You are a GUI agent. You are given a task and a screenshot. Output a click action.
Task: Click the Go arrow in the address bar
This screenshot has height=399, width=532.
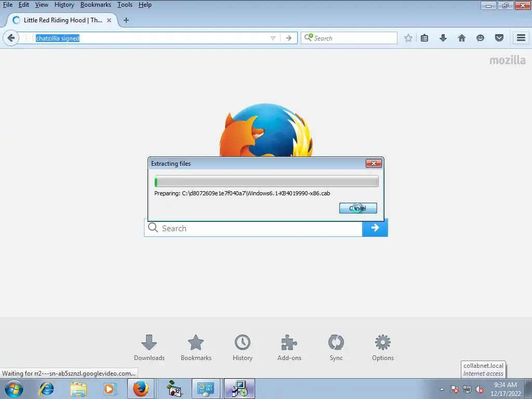(289, 38)
